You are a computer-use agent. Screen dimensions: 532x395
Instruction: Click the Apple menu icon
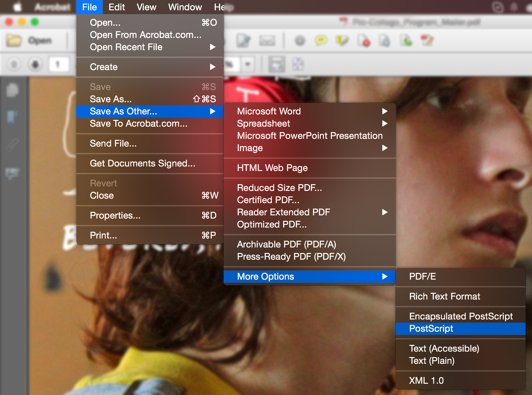click(x=17, y=7)
